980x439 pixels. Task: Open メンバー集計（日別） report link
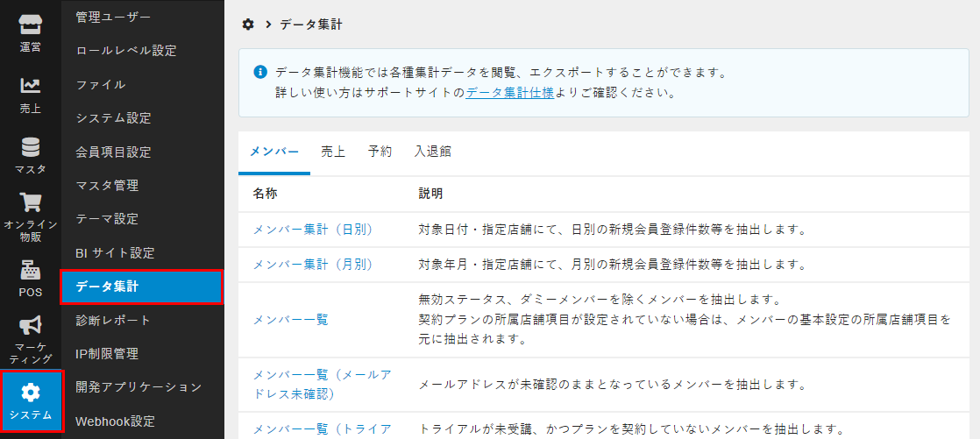(x=313, y=230)
